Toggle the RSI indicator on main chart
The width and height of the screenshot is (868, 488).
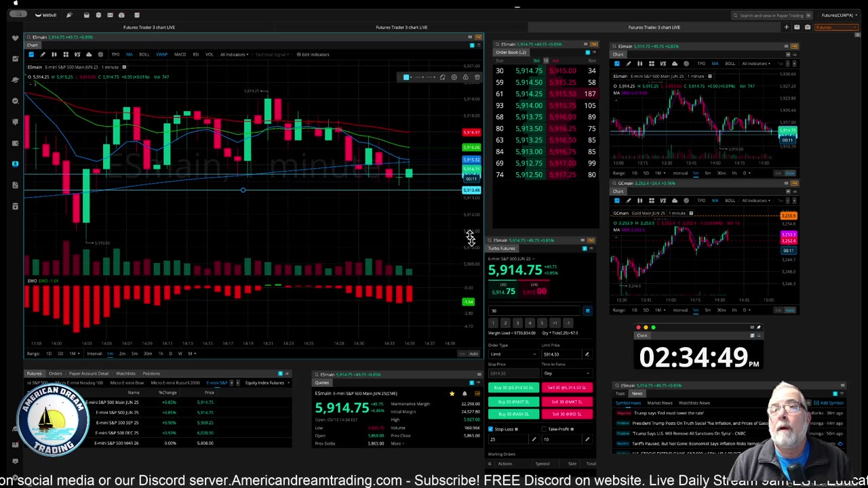click(x=196, y=54)
